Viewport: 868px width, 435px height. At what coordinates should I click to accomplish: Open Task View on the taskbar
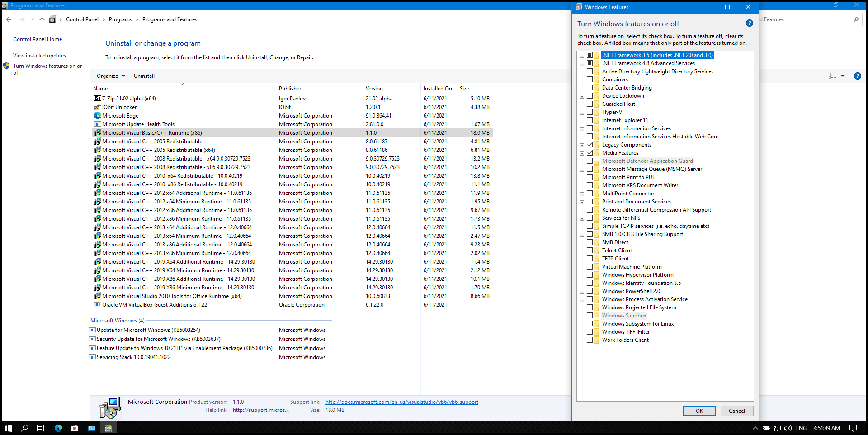coord(41,428)
